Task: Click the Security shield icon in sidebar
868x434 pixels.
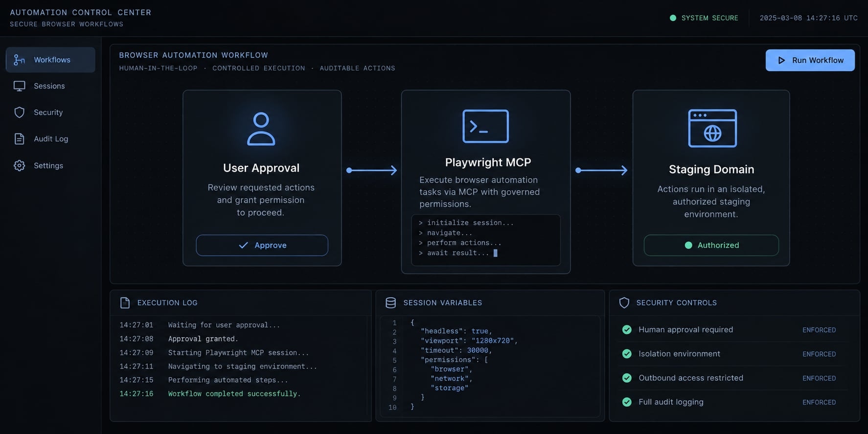Action: (x=19, y=113)
